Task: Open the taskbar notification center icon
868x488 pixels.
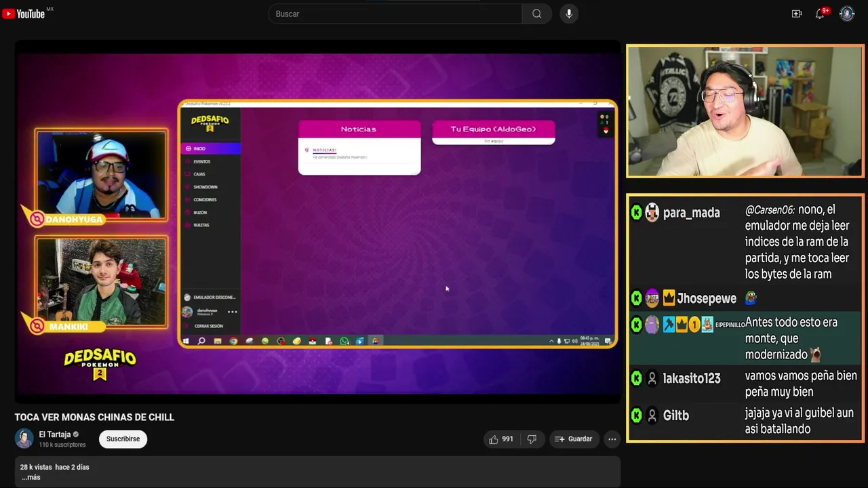Action: click(608, 341)
